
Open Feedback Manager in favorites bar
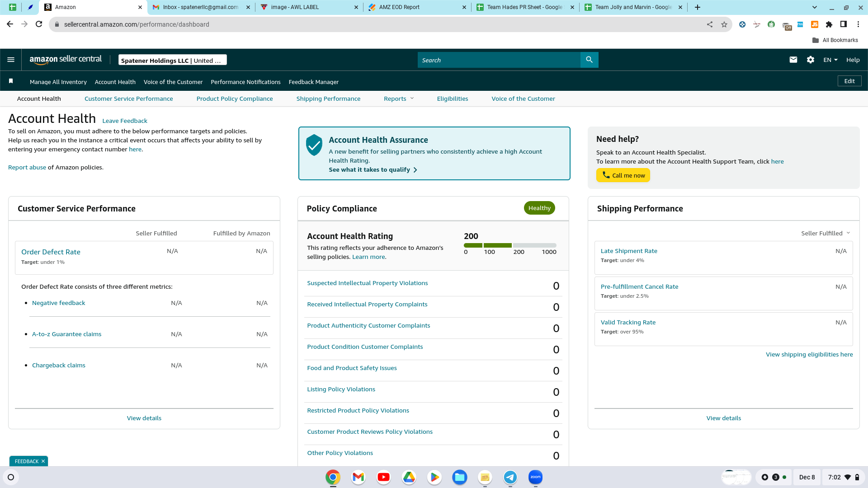[314, 82]
